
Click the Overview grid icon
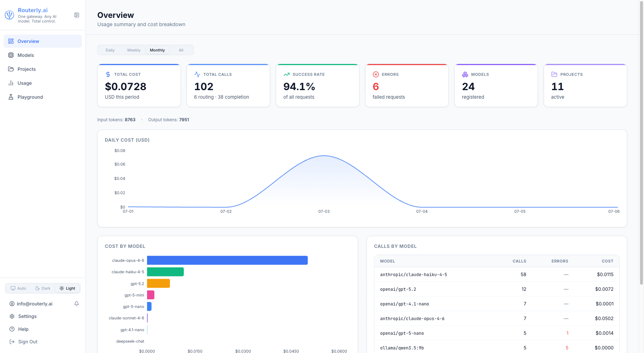11,41
